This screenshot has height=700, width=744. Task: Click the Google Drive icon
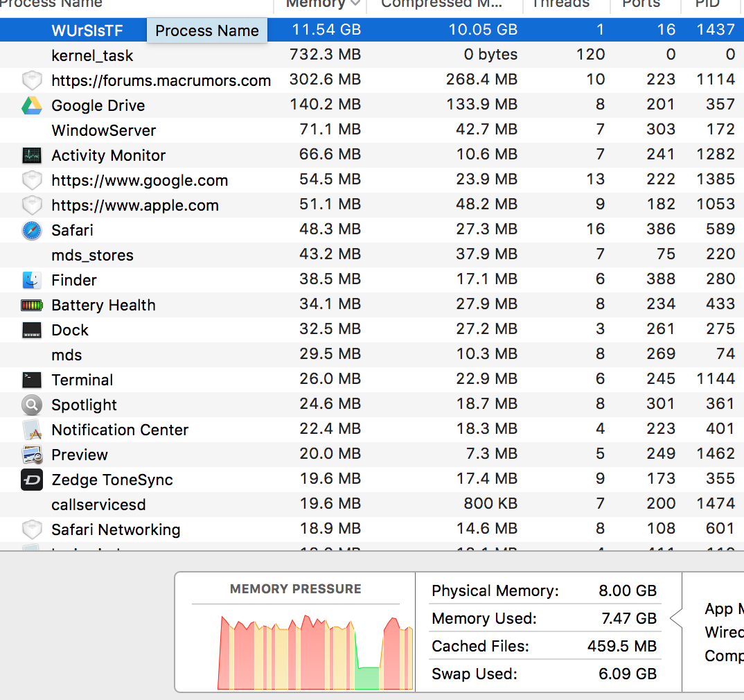(x=32, y=105)
